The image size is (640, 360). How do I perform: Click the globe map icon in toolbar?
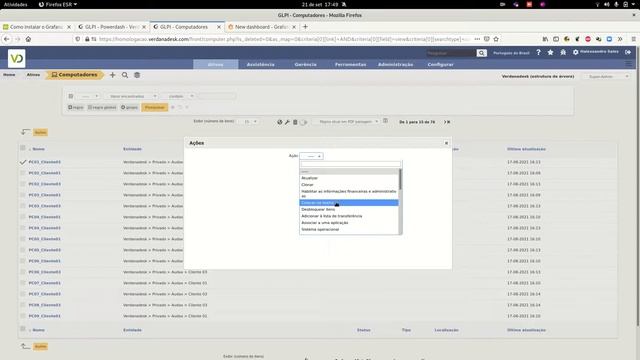point(280,122)
